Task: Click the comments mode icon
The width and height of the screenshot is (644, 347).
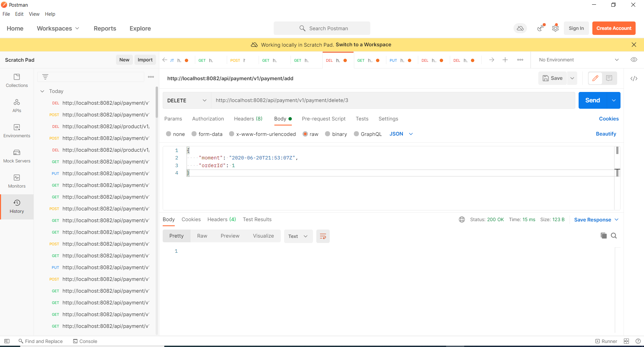Action: [609, 78]
